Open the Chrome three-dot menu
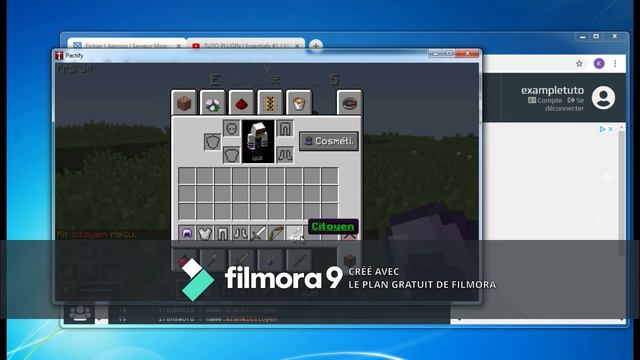Screen dimensions: 640x360 [x=615, y=64]
